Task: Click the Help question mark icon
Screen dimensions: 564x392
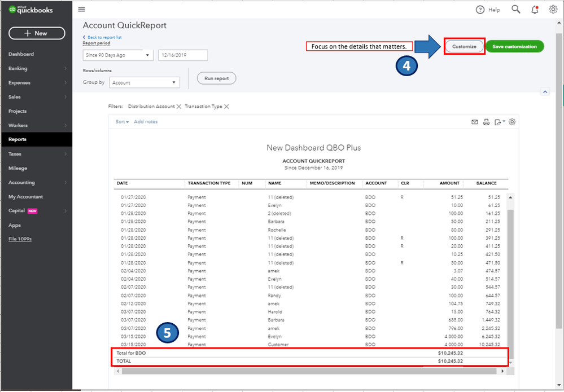Action: [x=480, y=10]
